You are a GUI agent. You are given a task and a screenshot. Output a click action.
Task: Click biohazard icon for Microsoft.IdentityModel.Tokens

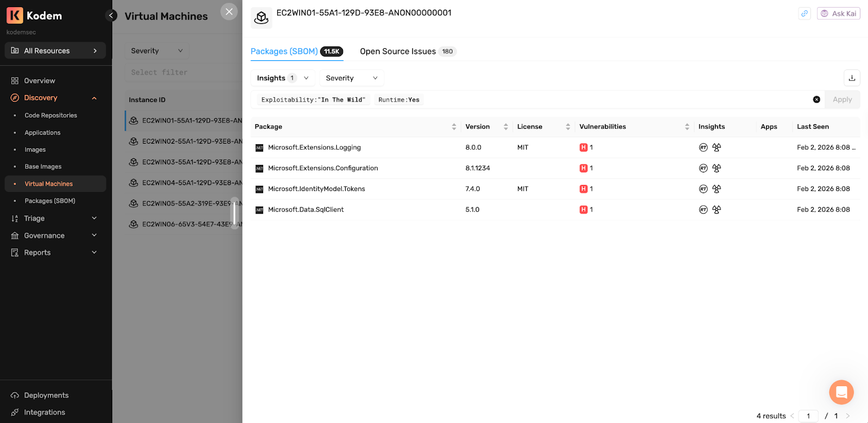(717, 189)
